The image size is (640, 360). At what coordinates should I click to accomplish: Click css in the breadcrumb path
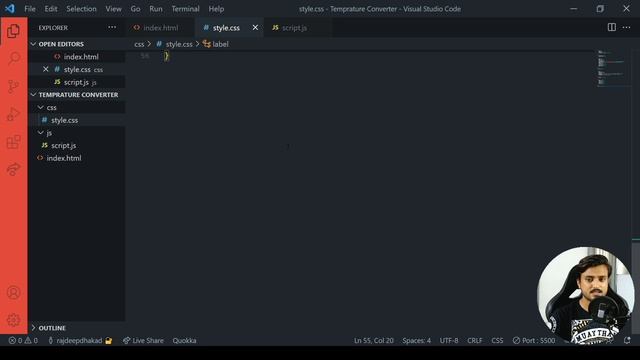pyautogui.click(x=139, y=44)
